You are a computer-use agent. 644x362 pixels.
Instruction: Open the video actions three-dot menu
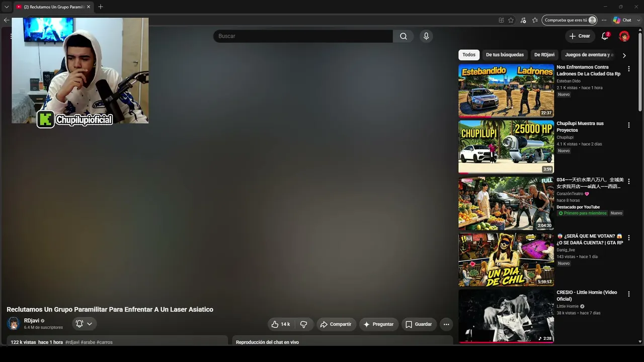(446, 324)
